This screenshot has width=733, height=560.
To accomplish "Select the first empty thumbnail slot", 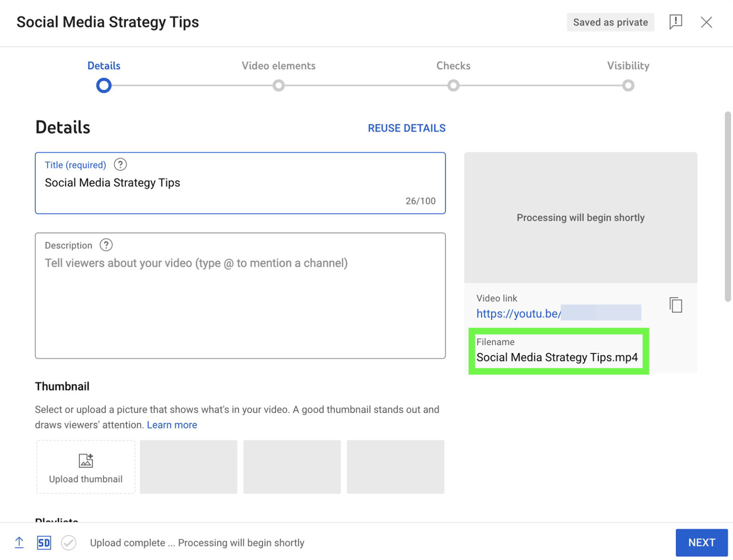I will tap(188, 467).
